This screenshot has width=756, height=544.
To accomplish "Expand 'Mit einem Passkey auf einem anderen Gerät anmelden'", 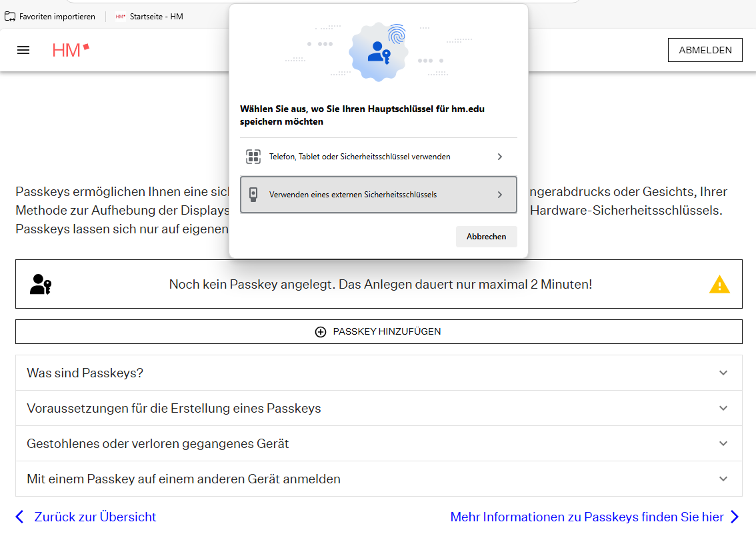I will tap(723, 479).
